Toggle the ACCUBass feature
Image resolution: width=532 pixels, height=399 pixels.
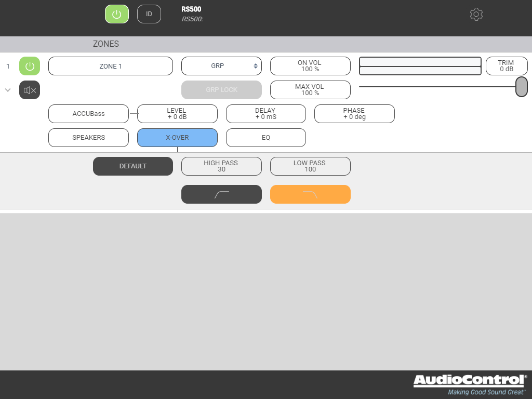tap(88, 114)
